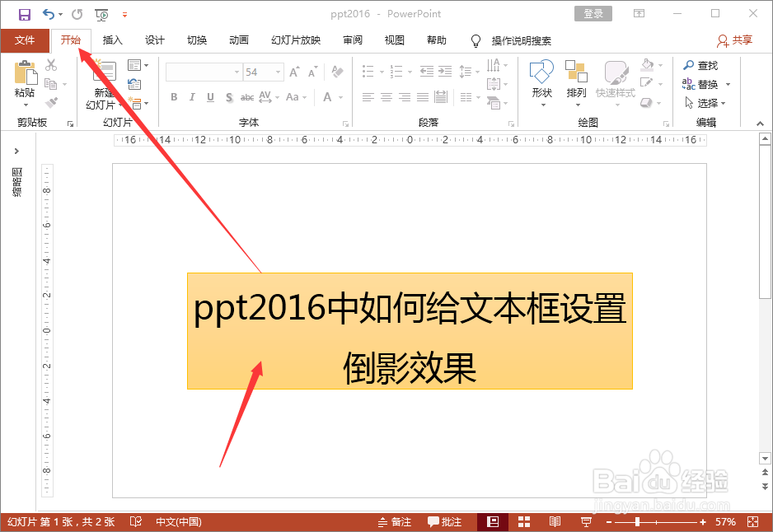The height and width of the screenshot is (532, 773).
Task: Align text left
Action: (x=368, y=97)
